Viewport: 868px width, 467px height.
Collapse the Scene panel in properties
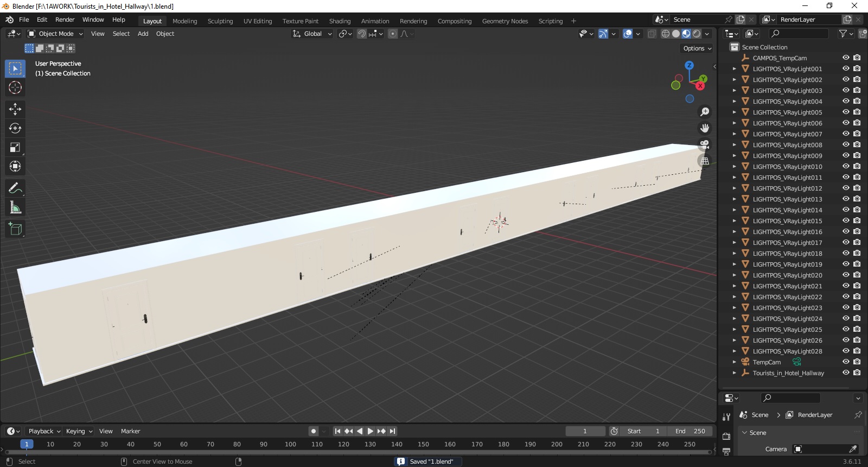pyautogui.click(x=745, y=433)
